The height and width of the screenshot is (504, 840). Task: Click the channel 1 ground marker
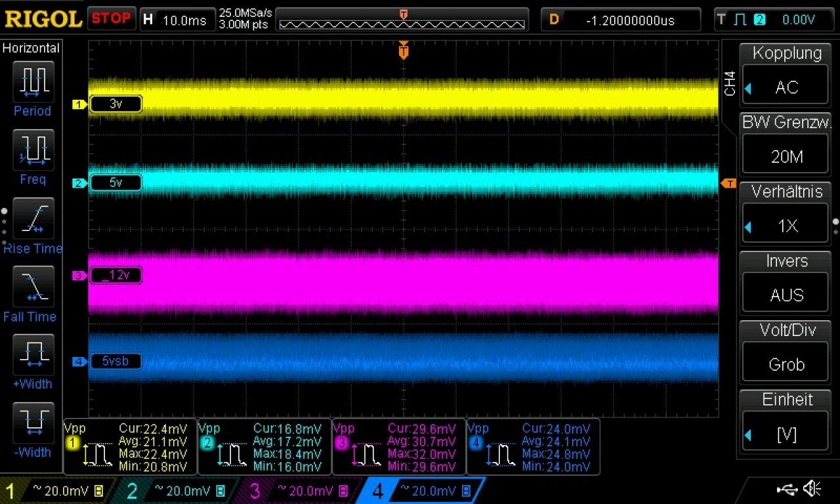79,104
